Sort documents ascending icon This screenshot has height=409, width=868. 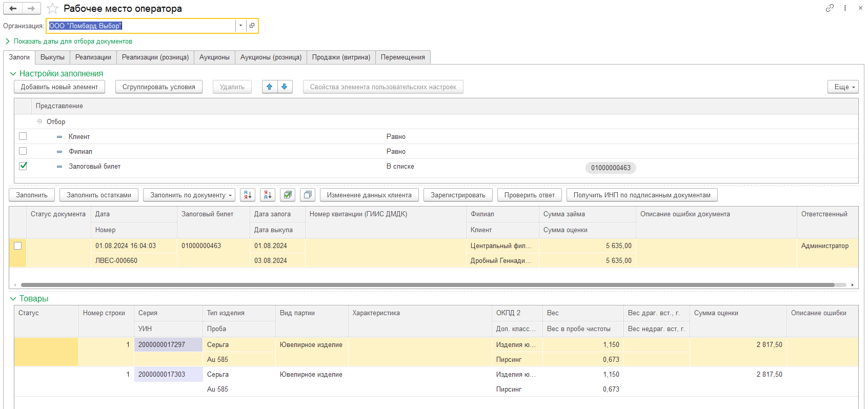248,195
